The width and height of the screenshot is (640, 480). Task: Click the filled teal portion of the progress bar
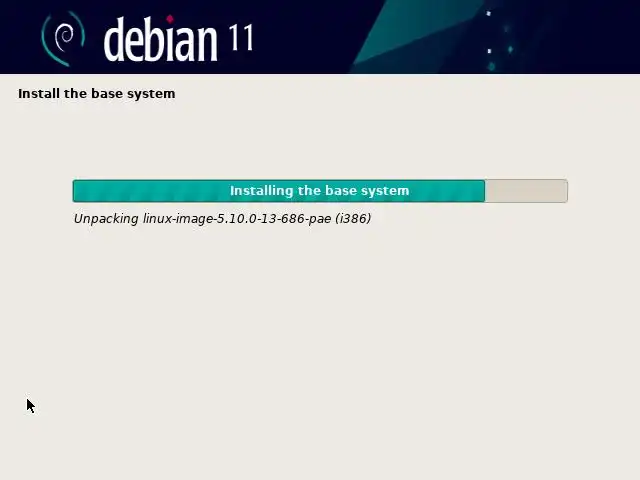pyautogui.click(x=279, y=191)
